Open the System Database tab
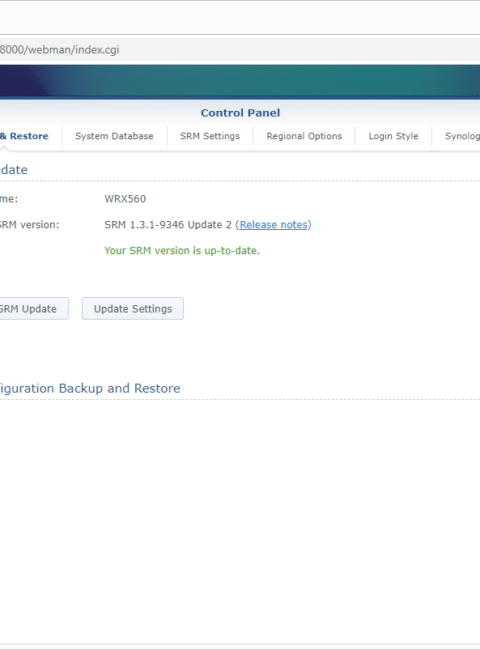The height and width of the screenshot is (650, 480). click(x=114, y=136)
